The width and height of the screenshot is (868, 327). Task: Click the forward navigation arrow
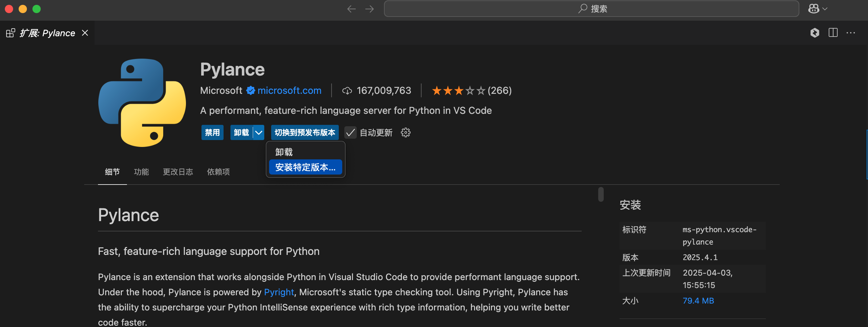coord(369,9)
